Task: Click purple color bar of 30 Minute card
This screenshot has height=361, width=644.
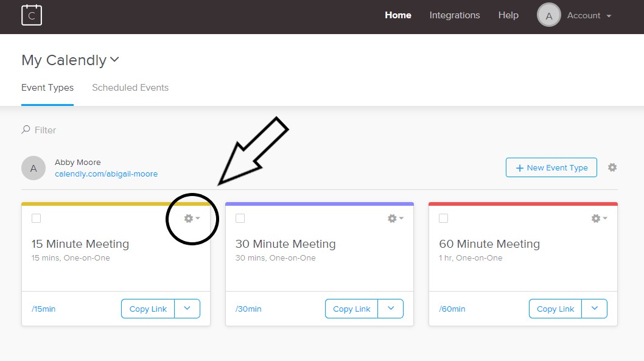Action: coord(320,204)
